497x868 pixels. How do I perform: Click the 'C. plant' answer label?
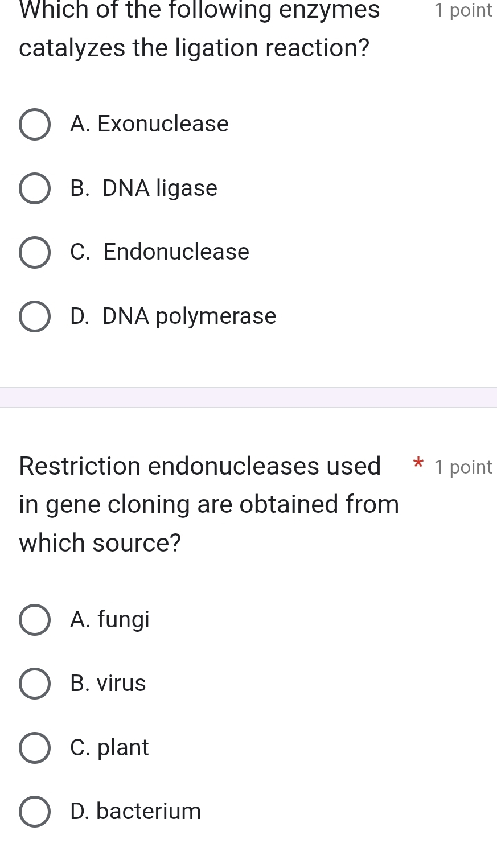click(109, 747)
